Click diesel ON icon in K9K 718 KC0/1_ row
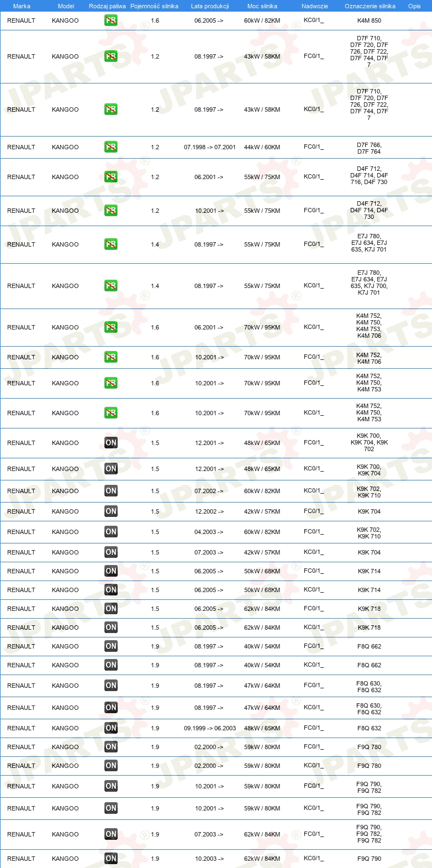This screenshot has width=432, height=868. coord(111,628)
